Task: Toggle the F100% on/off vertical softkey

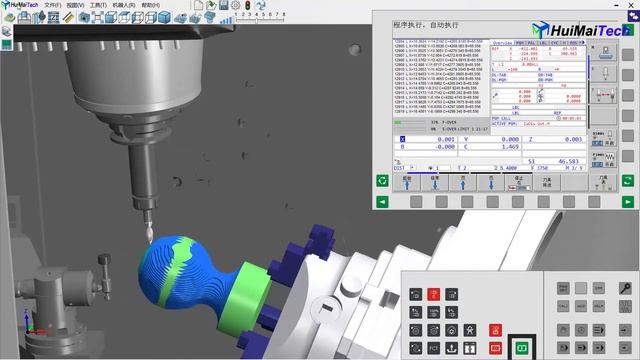Action: pos(604,159)
